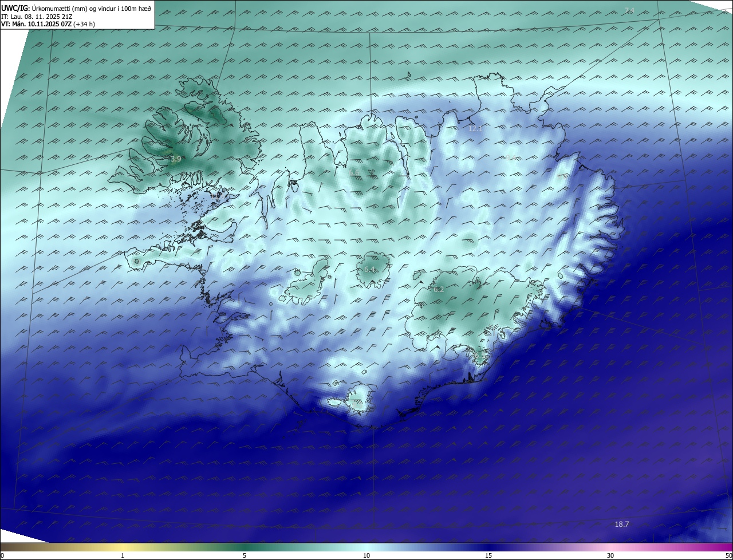Click the initial time line 'IT: Lau. 08. 11. 2025 21Z'
This screenshot has height=560, width=733.
pos(37,17)
